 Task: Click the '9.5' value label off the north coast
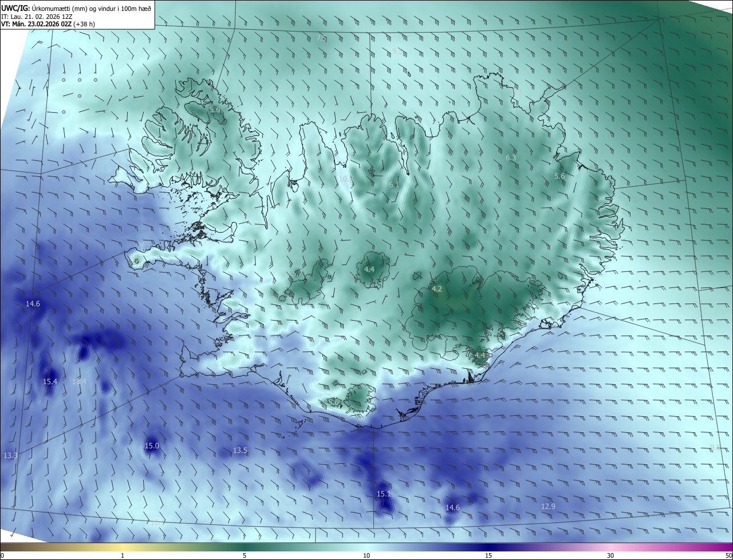coord(397,50)
